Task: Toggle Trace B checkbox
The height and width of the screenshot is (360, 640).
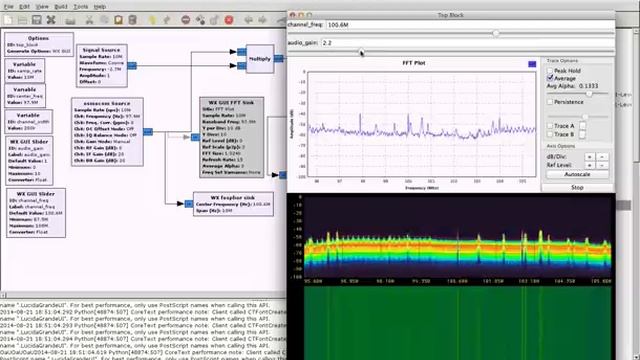Action: pos(550,134)
